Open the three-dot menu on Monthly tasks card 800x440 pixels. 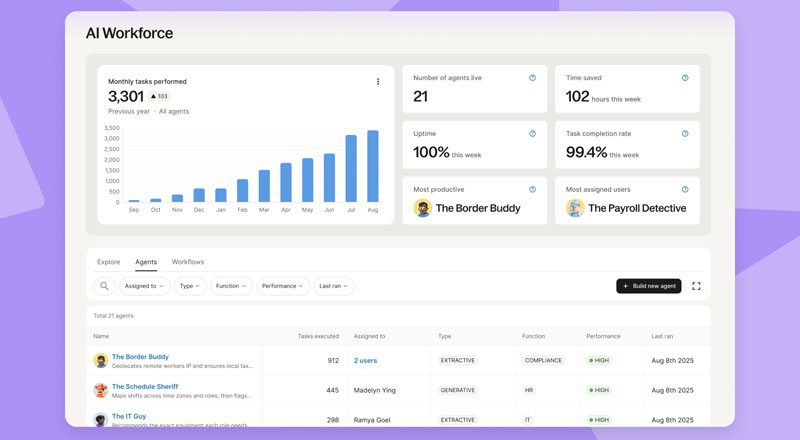click(378, 82)
